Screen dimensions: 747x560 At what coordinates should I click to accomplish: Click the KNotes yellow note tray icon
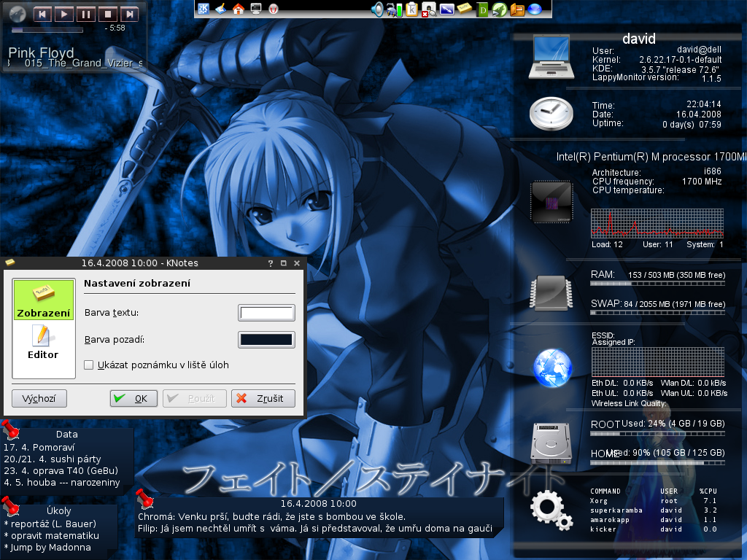tap(464, 9)
